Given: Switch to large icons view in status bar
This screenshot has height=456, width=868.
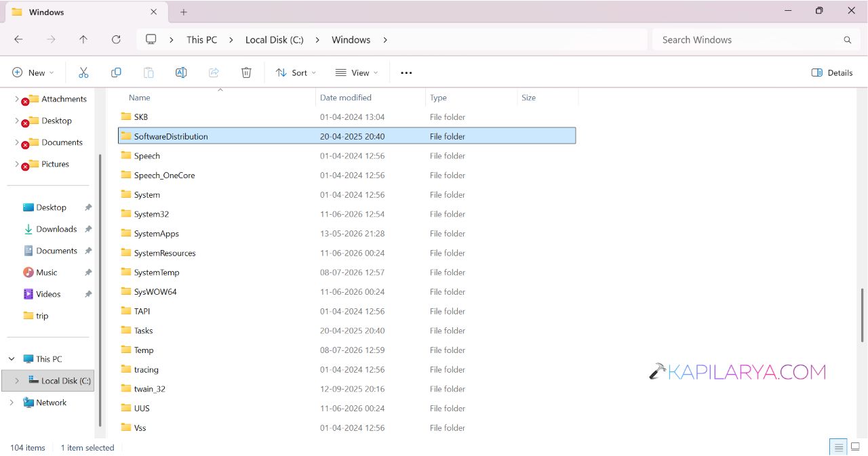Looking at the screenshot, I should point(856,447).
